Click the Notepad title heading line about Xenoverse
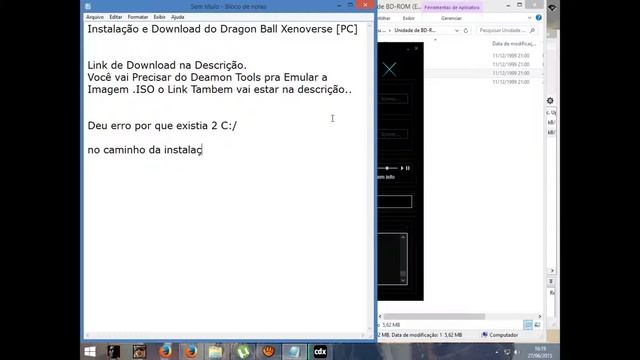The image size is (640, 360). [222, 29]
